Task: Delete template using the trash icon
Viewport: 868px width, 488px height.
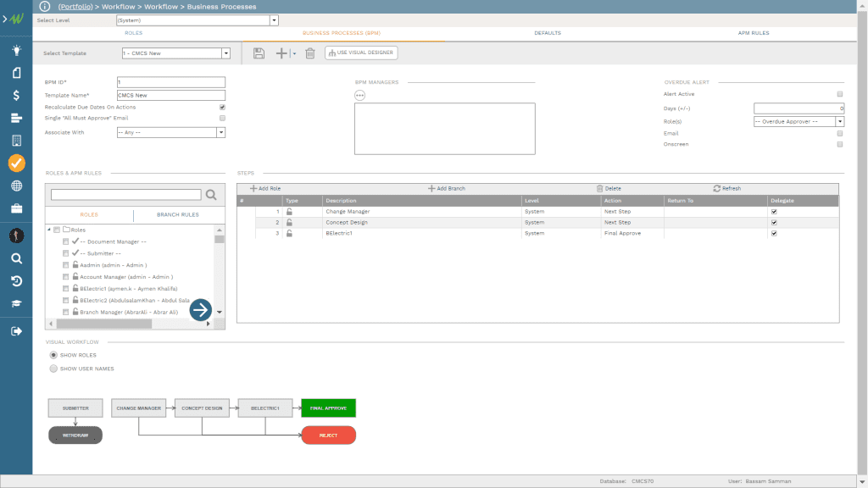Action: pyautogui.click(x=310, y=53)
